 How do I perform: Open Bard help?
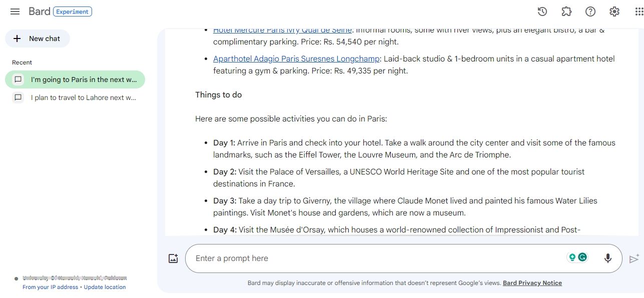(590, 11)
